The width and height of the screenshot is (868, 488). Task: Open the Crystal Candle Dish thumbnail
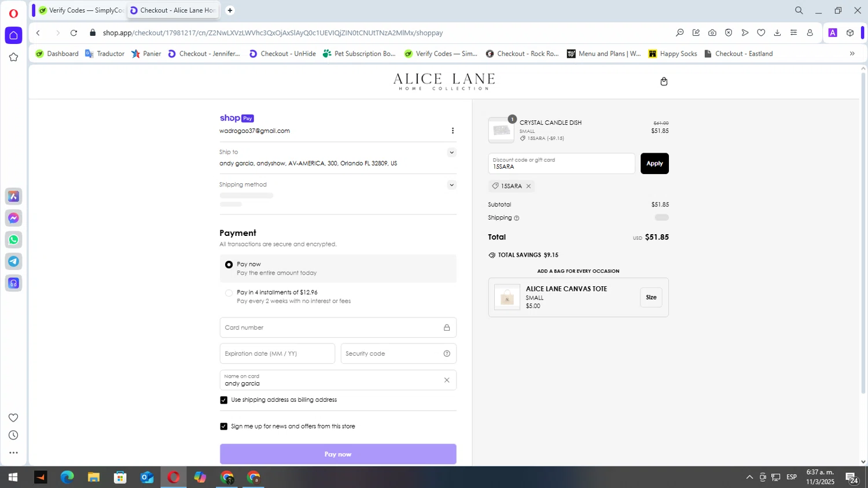501,130
